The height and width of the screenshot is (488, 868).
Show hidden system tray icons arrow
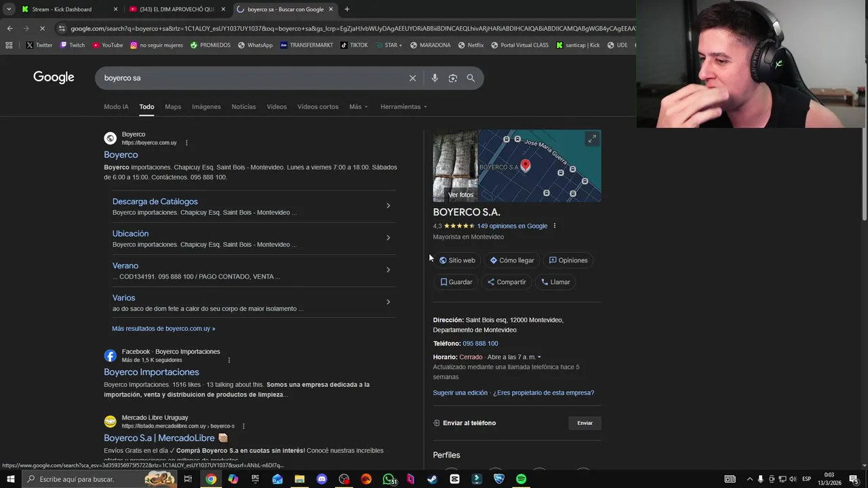click(749, 479)
